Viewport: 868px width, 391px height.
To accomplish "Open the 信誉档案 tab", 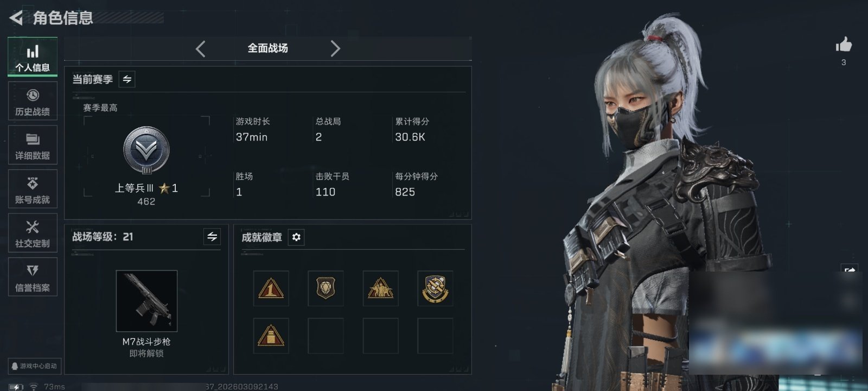I will [x=33, y=277].
